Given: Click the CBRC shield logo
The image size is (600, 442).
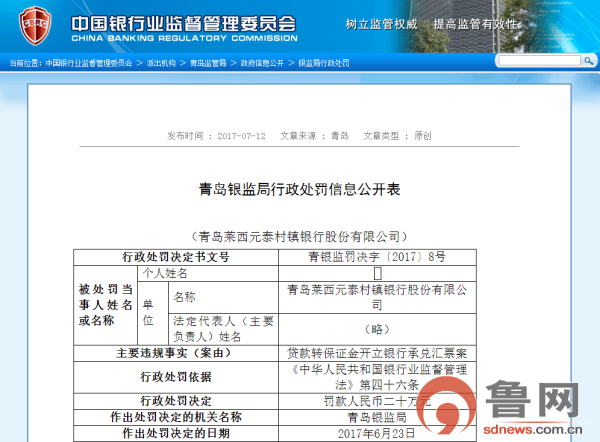Looking at the screenshot, I should [35, 26].
